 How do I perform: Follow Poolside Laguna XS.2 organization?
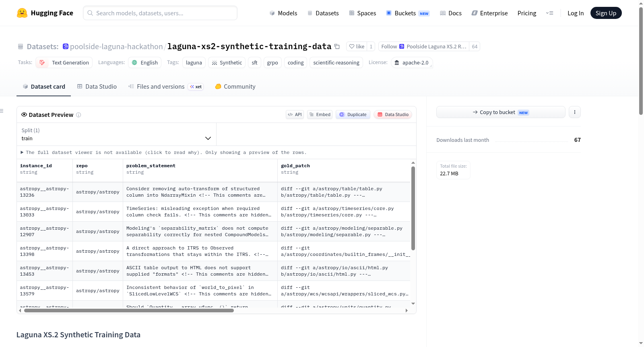[424, 46]
